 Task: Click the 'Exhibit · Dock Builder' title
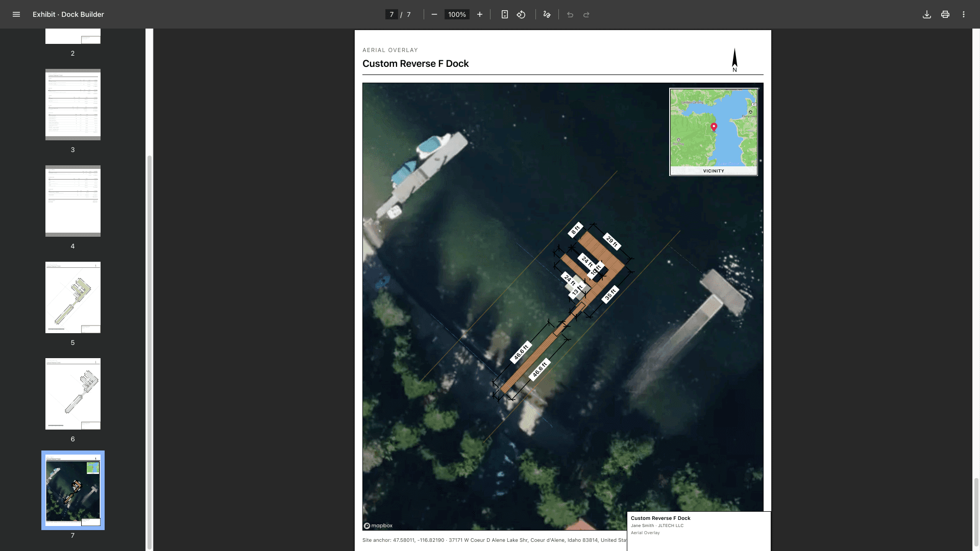click(68, 14)
